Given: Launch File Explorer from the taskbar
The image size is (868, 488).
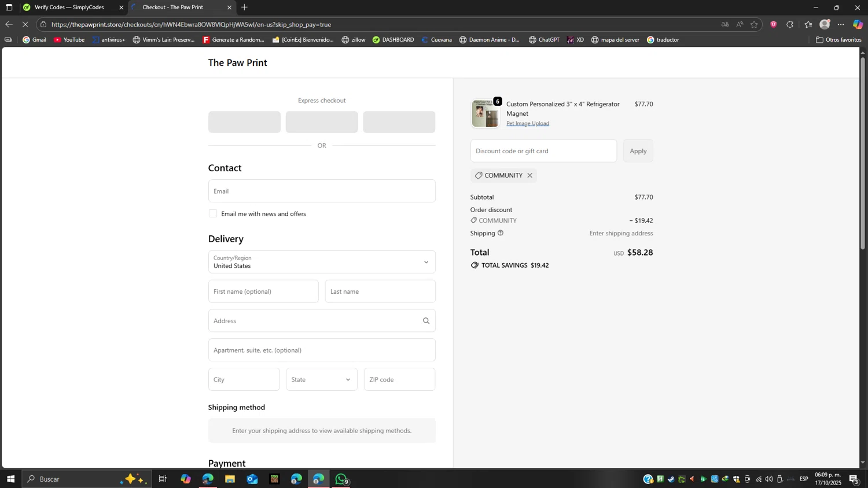Looking at the screenshot, I should pyautogui.click(x=230, y=479).
